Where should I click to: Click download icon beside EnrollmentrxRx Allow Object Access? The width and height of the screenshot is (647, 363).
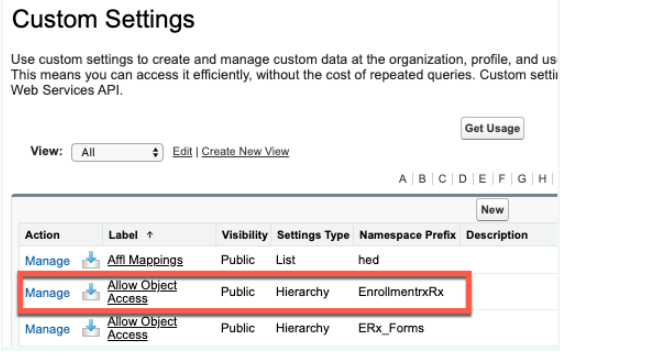click(91, 292)
